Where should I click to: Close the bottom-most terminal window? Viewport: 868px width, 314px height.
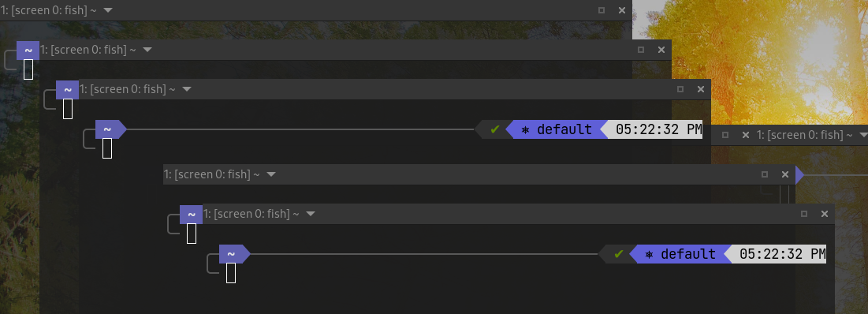[x=825, y=214]
